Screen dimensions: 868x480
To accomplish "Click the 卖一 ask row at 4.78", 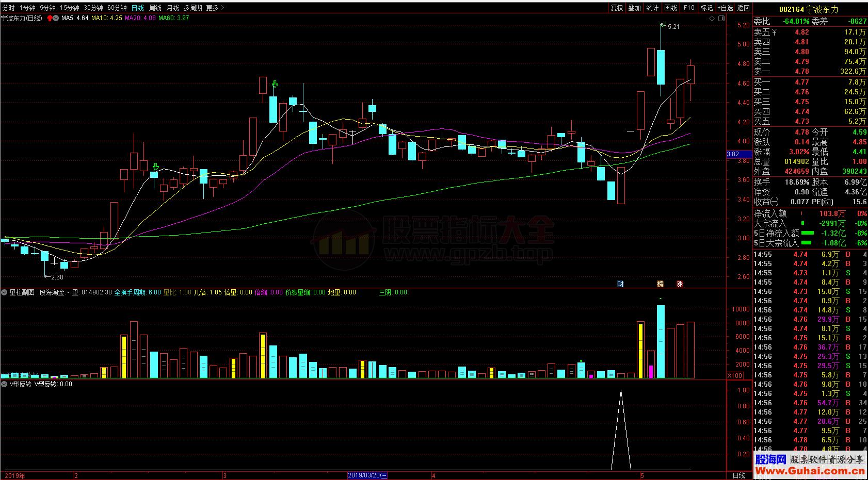I will (x=810, y=71).
